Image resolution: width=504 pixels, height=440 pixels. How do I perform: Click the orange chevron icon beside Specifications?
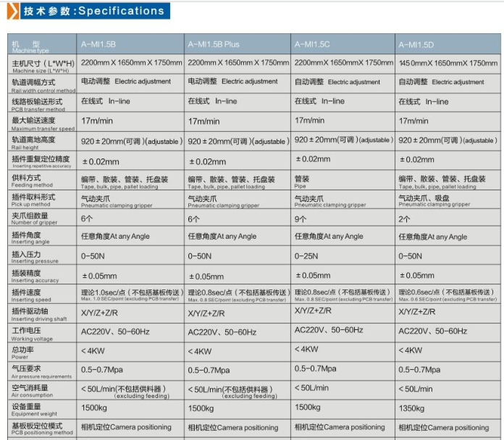click(x=13, y=11)
